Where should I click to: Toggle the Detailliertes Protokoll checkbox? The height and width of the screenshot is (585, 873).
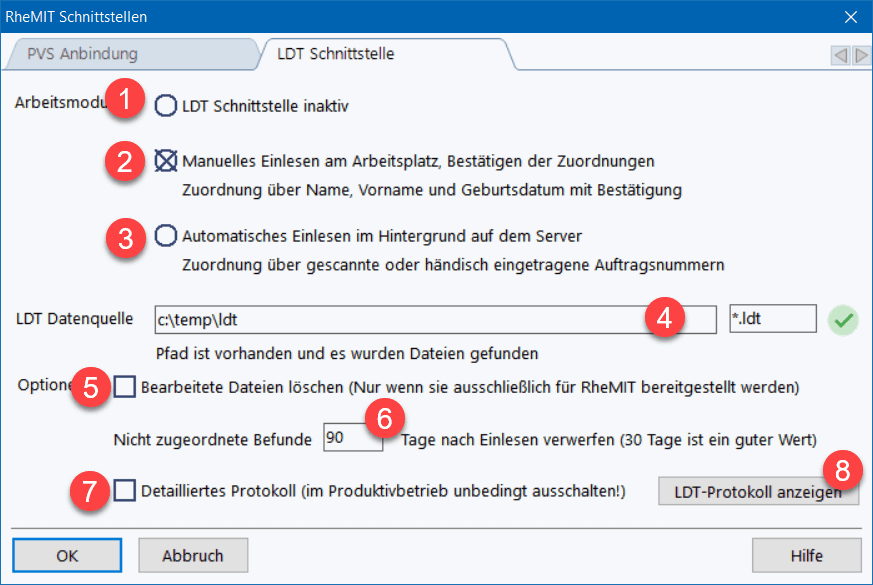click(125, 490)
